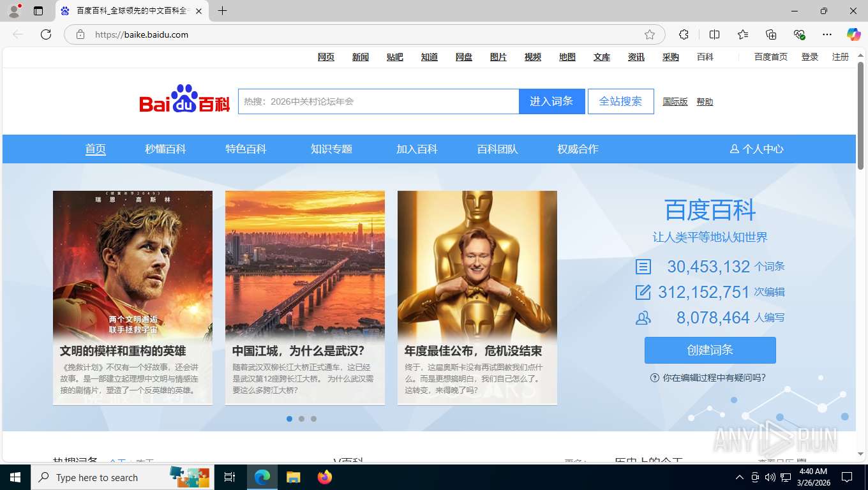Image resolution: width=868 pixels, height=490 pixels.
Task: Open the 国际版 link
Action: (x=675, y=102)
